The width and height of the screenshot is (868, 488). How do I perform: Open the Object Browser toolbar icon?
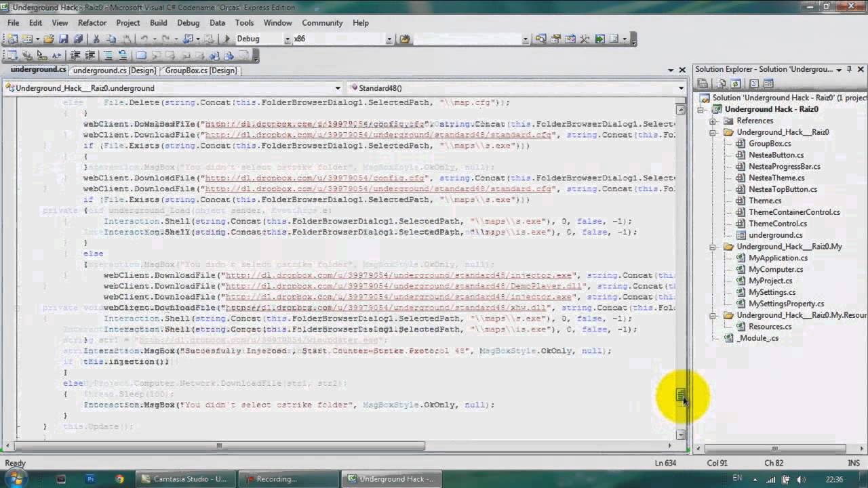pos(570,39)
